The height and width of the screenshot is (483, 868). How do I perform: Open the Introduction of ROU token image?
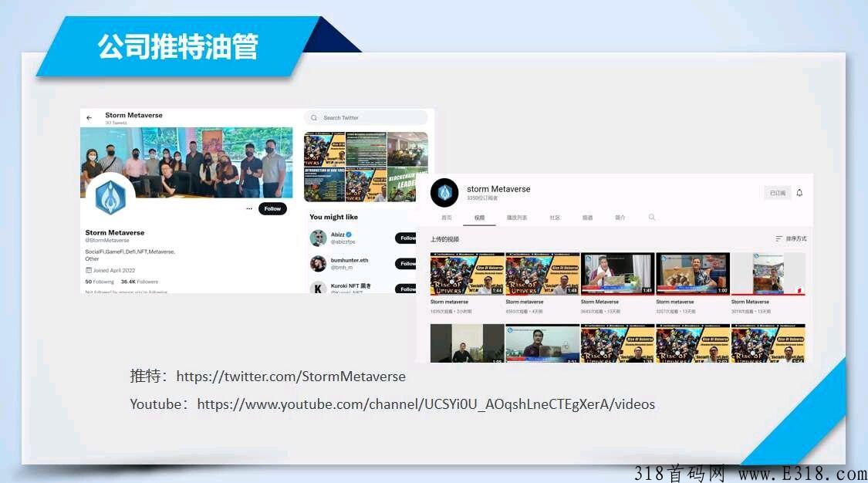(324, 185)
